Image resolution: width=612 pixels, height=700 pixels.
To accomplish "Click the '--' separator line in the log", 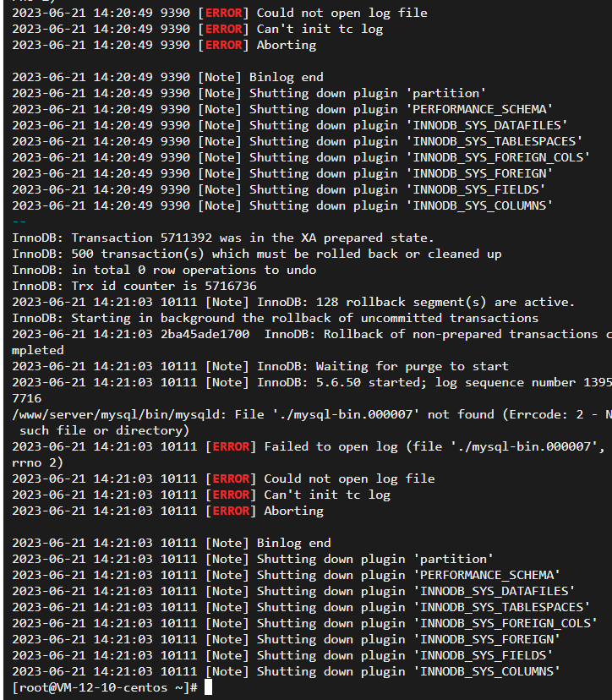I will [19, 221].
